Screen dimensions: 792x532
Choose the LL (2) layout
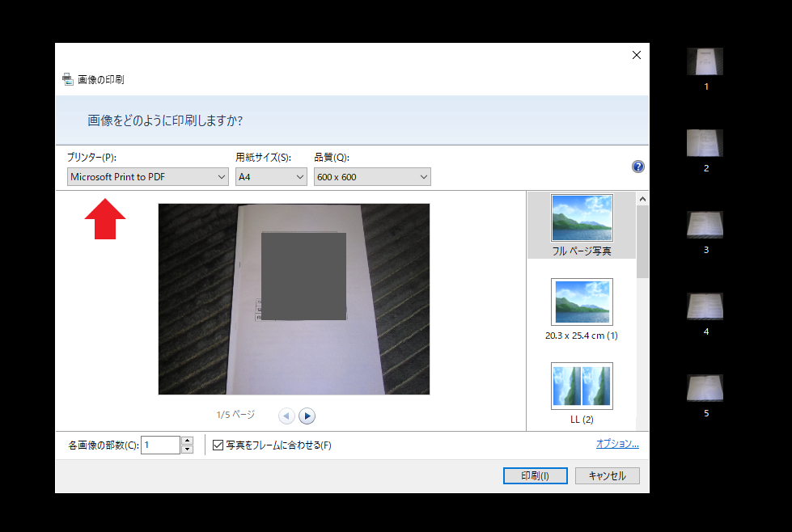(582, 393)
